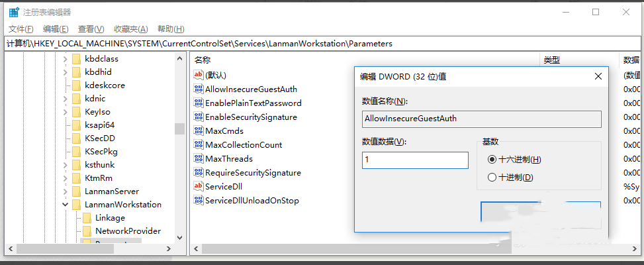Click the DWORD icon beside AllowInsecureGuestAuth
644x265 pixels.
[x=199, y=89]
